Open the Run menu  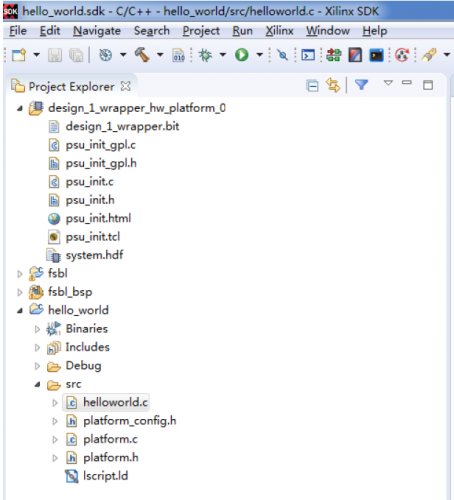242,31
